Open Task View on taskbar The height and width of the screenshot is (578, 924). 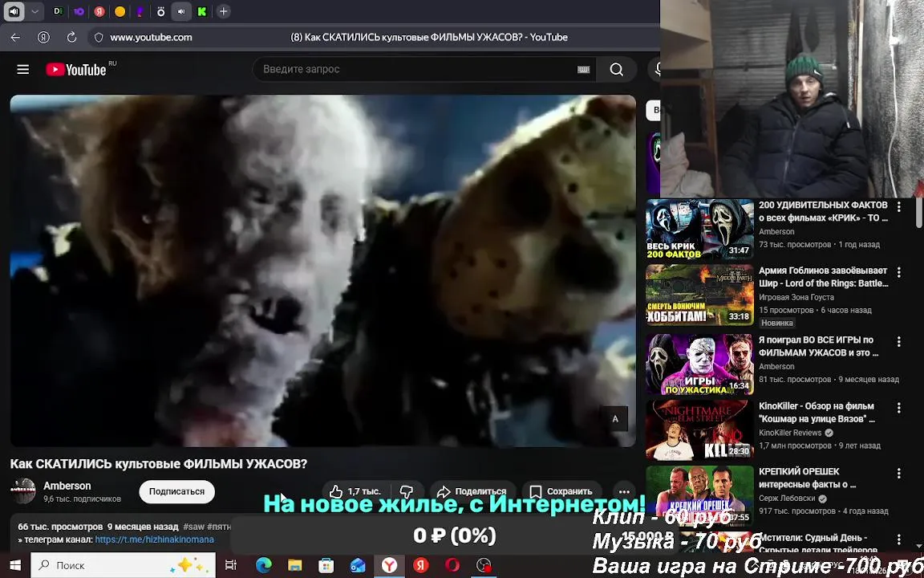[231, 566]
